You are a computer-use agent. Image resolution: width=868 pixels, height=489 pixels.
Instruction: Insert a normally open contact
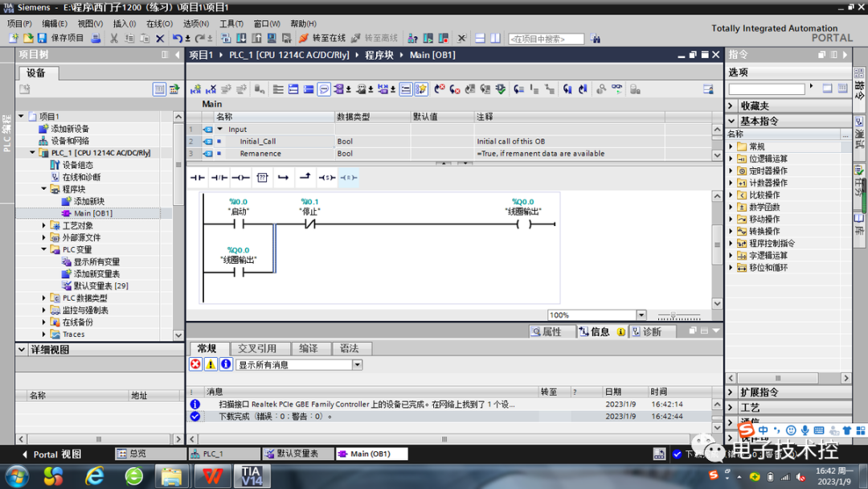(x=197, y=178)
